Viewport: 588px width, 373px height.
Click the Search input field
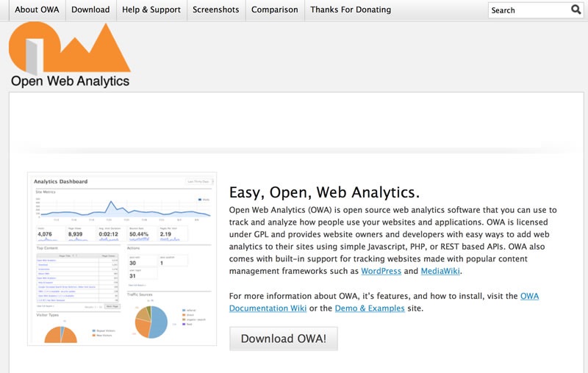(528, 10)
